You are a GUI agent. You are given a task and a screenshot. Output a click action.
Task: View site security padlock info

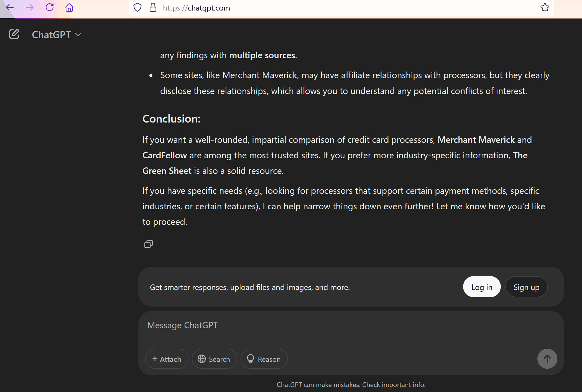(153, 7)
